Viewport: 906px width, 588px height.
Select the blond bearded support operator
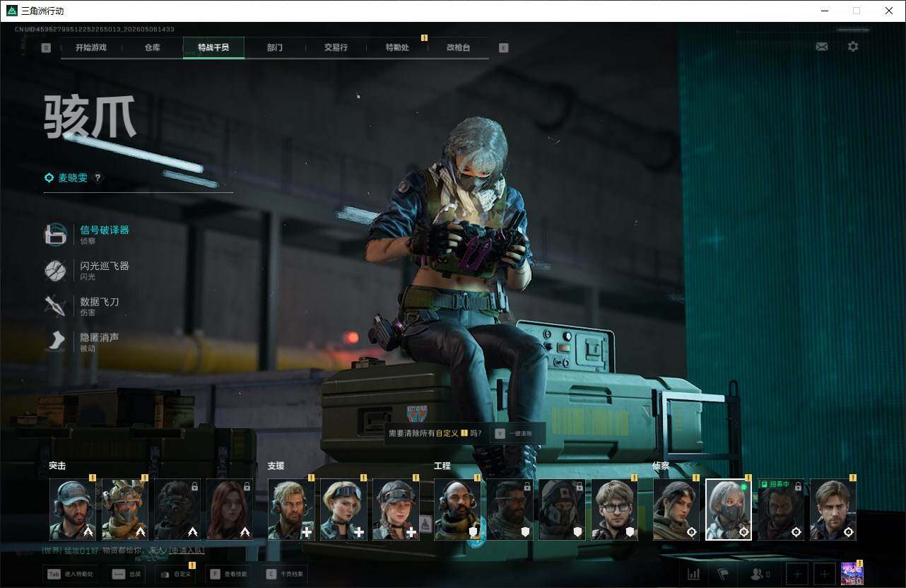[291, 510]
